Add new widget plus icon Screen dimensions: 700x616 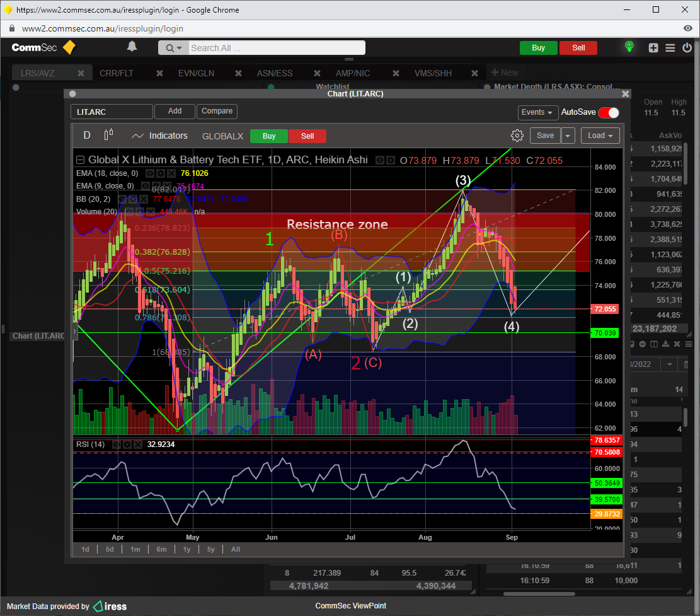pos(653,48)
